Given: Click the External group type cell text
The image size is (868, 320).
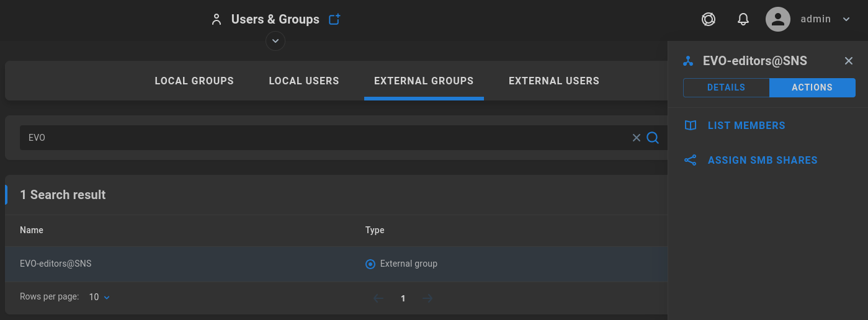Looking at the screenshot, I should [409, 264].
